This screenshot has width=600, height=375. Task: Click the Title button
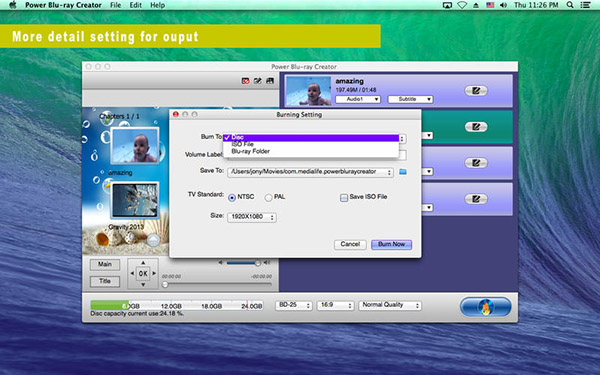[105, 281]
